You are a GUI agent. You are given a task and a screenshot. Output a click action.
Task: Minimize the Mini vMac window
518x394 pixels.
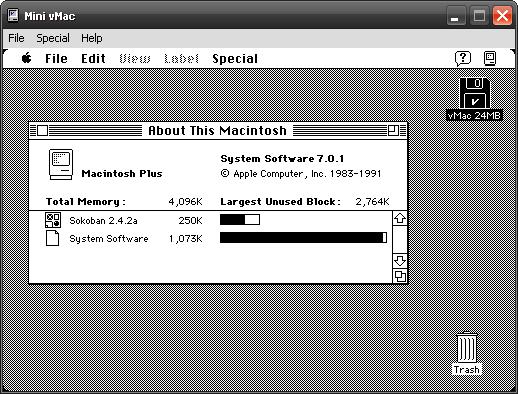pyautogui.click(x=455, y=16)
